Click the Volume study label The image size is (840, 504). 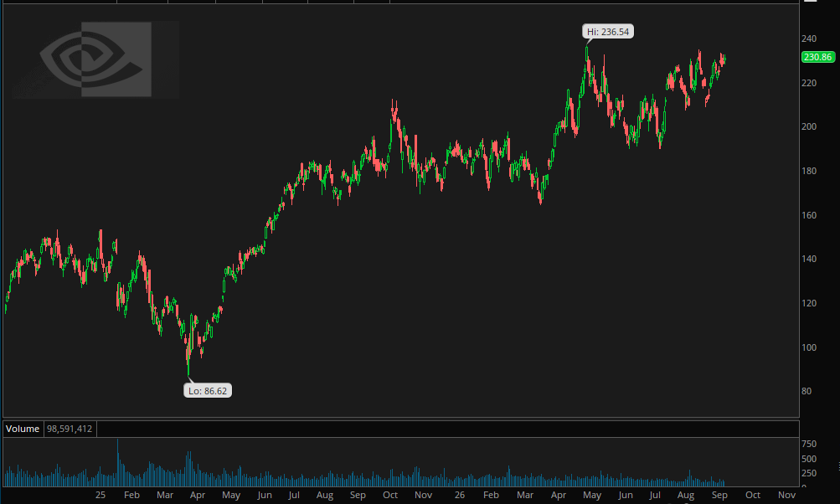[23, 429]
